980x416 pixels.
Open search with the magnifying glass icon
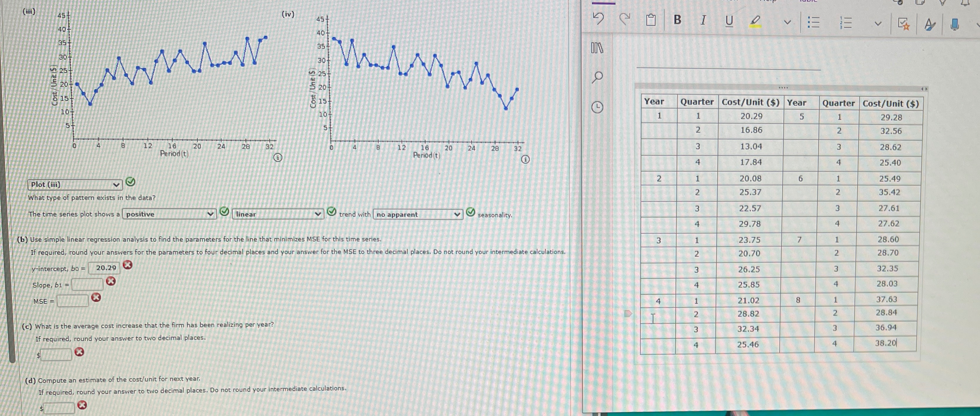pyautogui.click(x=597, y=77)
